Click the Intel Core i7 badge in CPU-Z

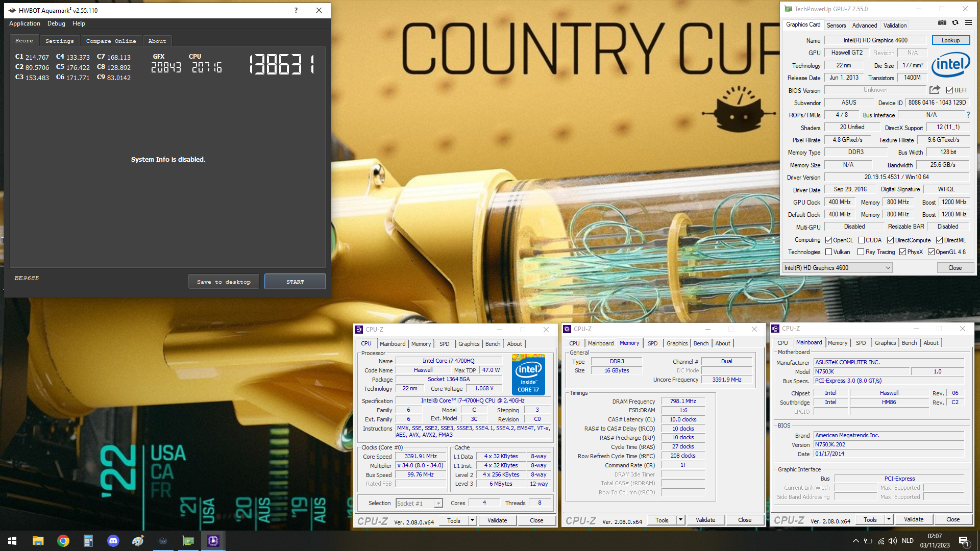[x=528, y=375]
